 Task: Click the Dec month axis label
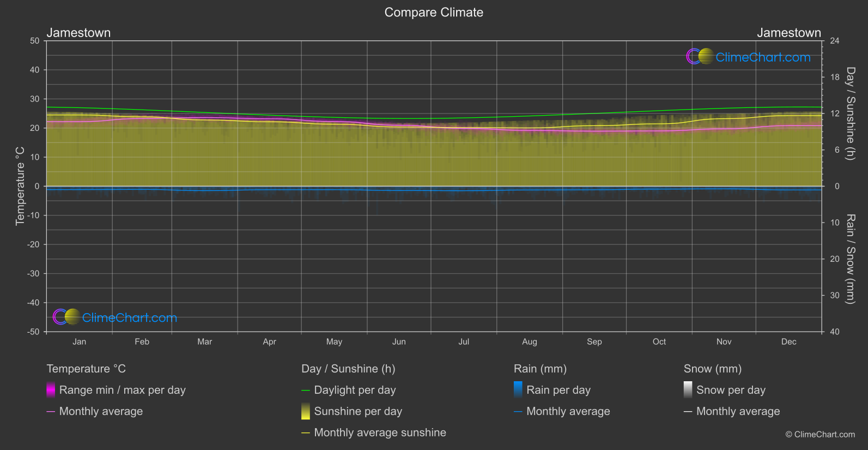789,342
